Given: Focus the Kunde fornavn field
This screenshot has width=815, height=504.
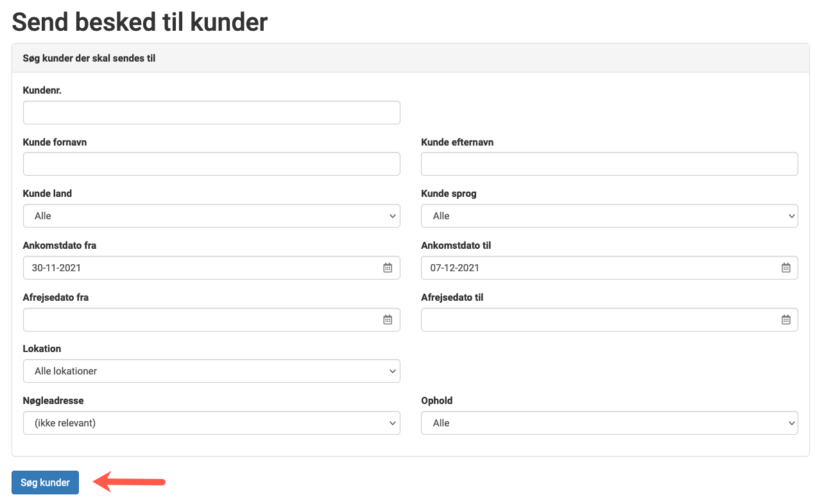Looking at the screenshot, I should (212, 164).
